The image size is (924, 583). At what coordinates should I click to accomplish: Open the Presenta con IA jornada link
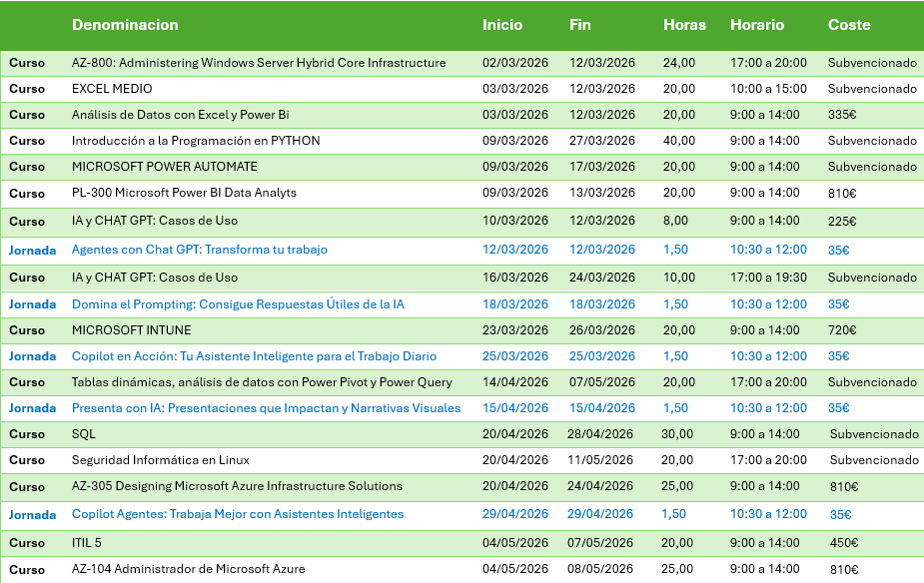click(266, 408)
